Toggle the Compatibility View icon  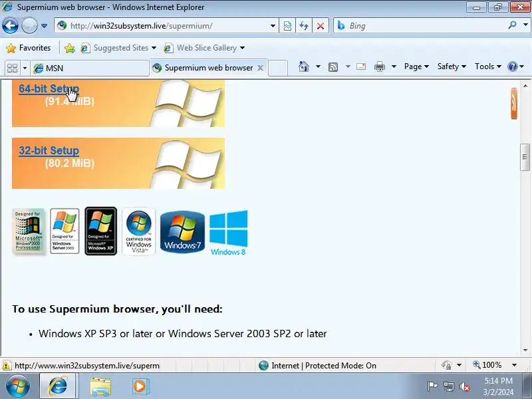(x=287, y=26)
